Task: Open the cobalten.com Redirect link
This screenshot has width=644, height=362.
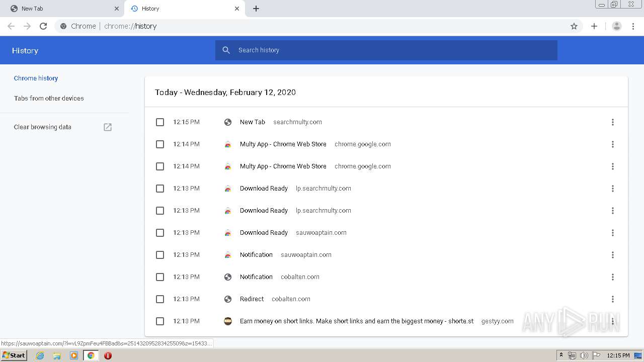Action: [x=252, y=299]
